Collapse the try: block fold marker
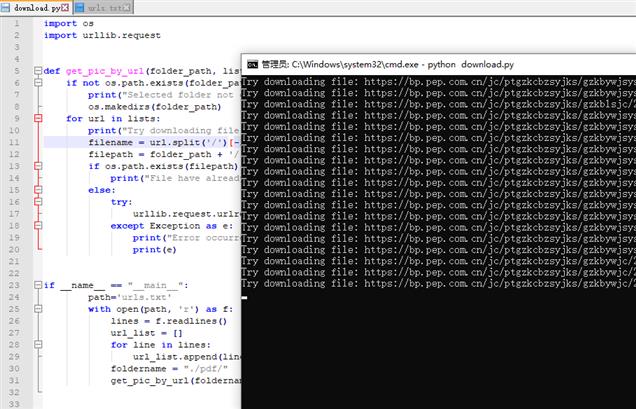 click(38, 202)
